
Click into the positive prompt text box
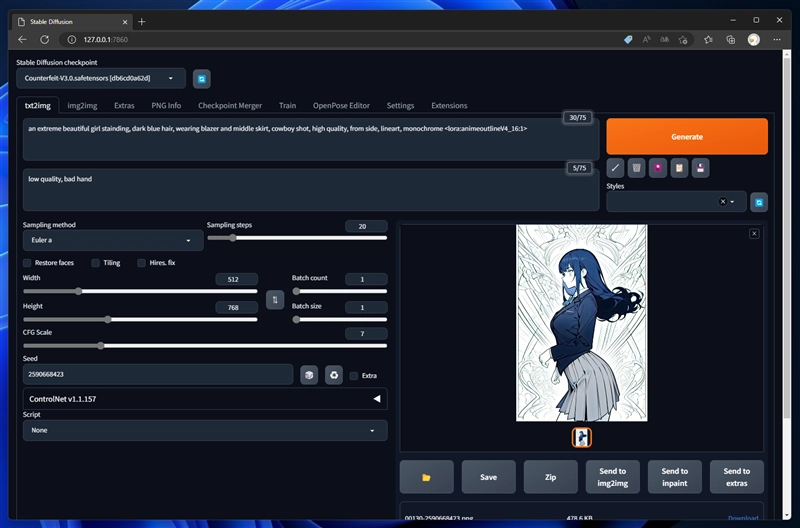311,139
